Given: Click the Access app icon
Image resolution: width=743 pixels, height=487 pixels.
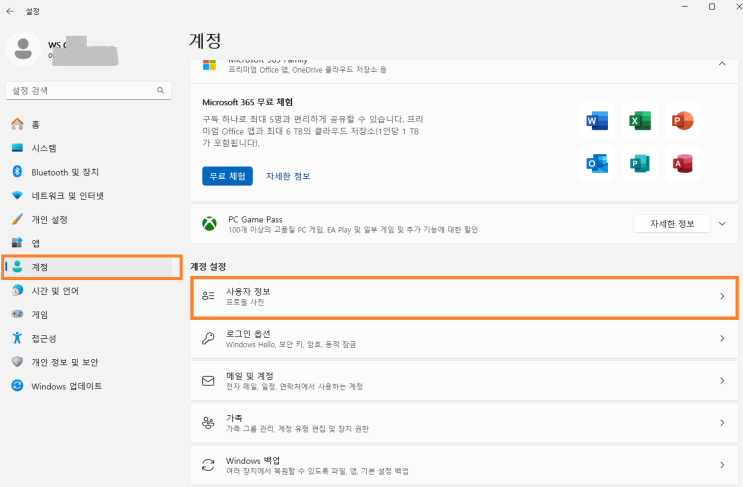Looking at the screenshot, I should 682,163.
